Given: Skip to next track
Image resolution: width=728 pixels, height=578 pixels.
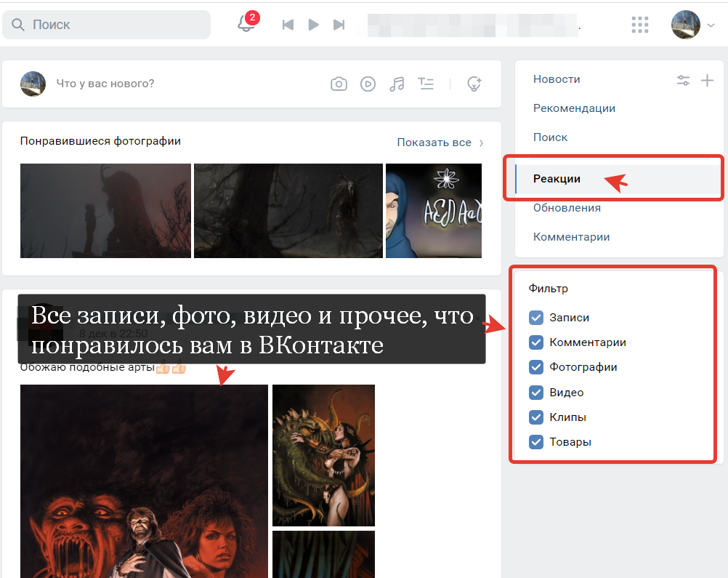Looking at the screenshot, I should [x=339, y=25].
